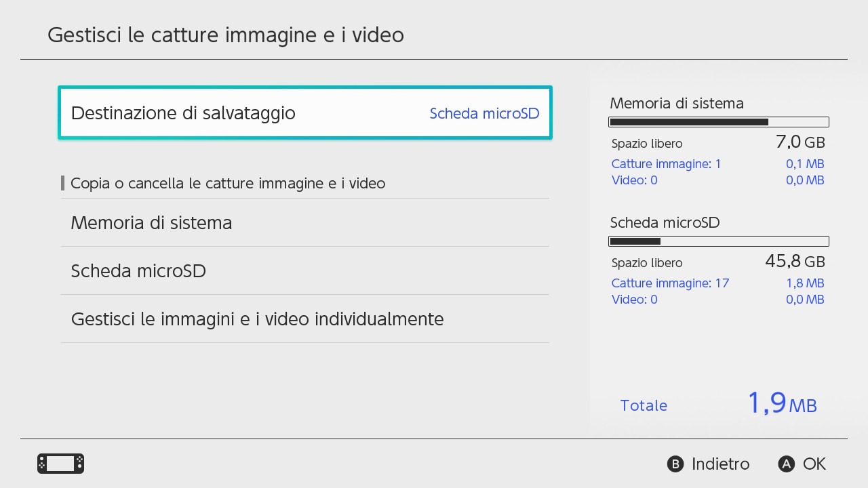Click Catture immagine: 17 under microSD card
This screenshot has width=868, height=488.
click(x=670, y=283)
